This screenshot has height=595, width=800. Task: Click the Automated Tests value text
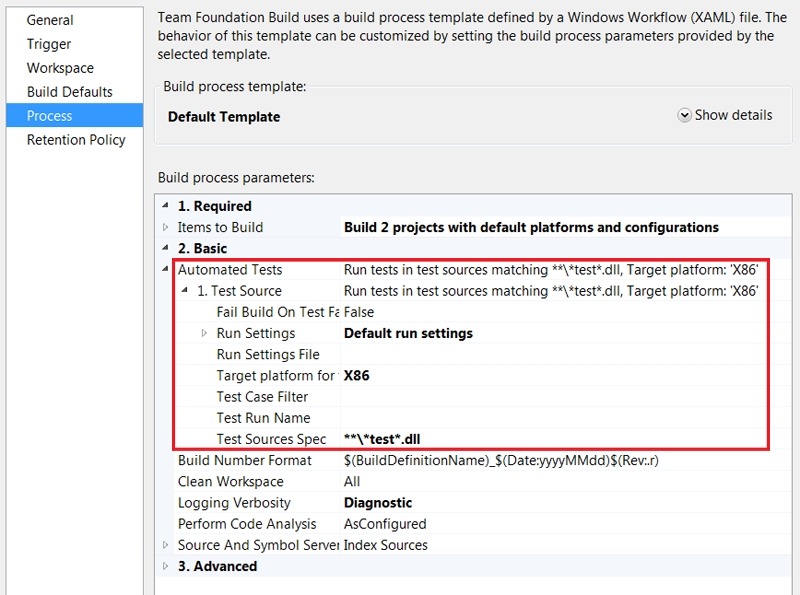click(551, 269)
